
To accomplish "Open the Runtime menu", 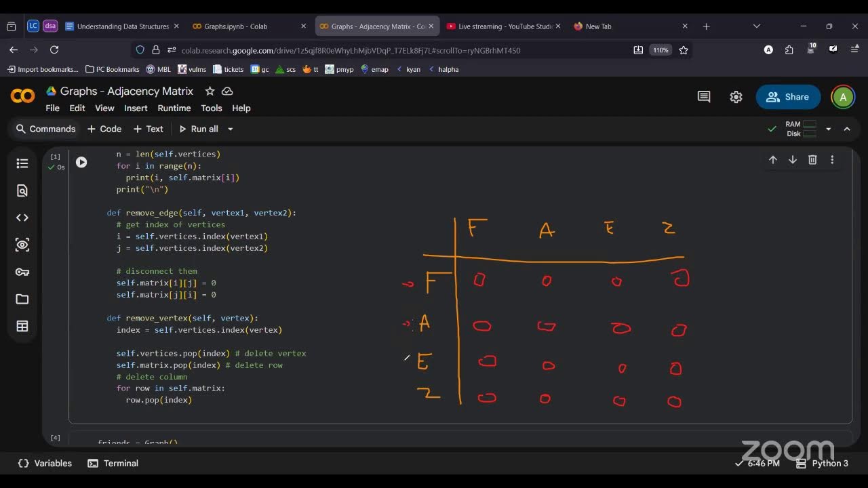I will [174, 108].
